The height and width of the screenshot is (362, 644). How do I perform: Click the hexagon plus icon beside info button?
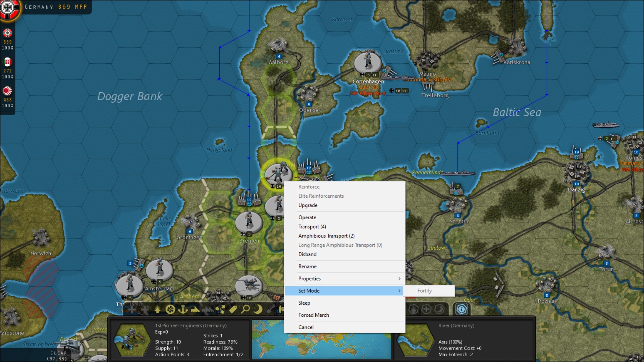426,309
